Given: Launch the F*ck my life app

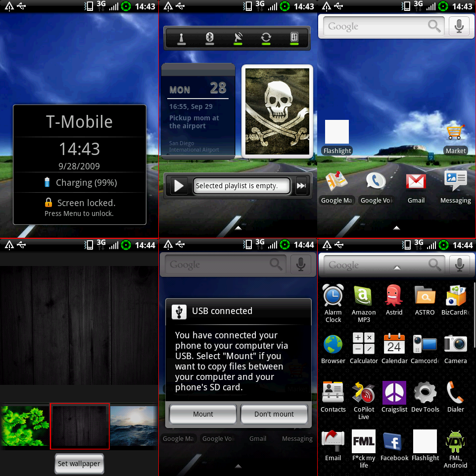Looking at the screenshot, I should point(364,449).
